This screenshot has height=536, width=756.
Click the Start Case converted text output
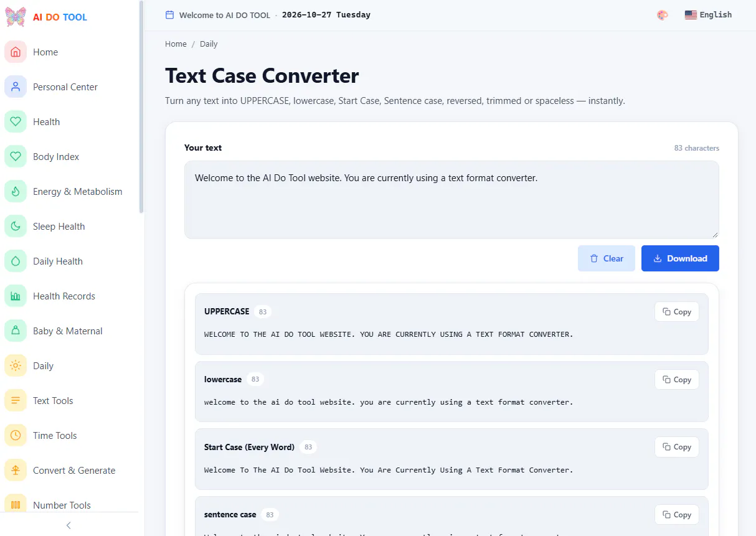coord(389,470)
